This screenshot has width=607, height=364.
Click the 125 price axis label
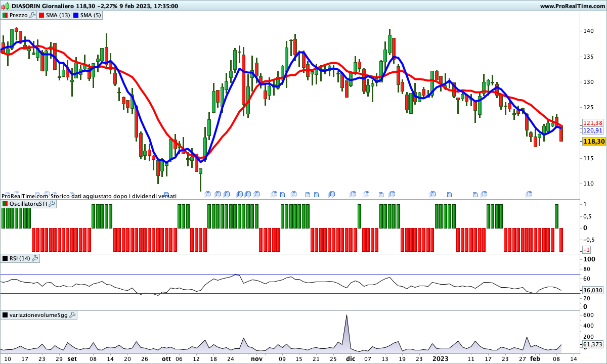[588, 107]
